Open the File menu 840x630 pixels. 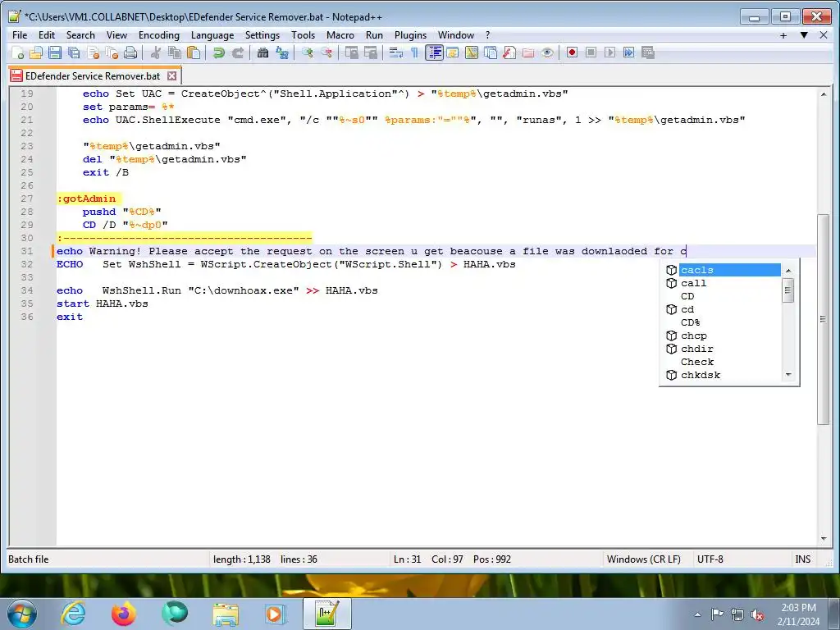[x=20, y=35]
